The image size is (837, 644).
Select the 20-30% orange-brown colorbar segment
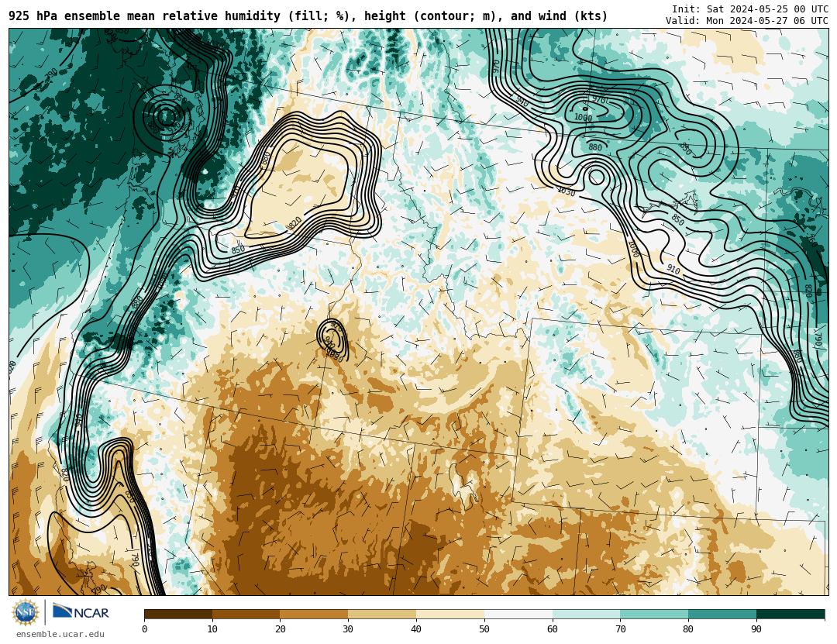(x=314, y=615)
